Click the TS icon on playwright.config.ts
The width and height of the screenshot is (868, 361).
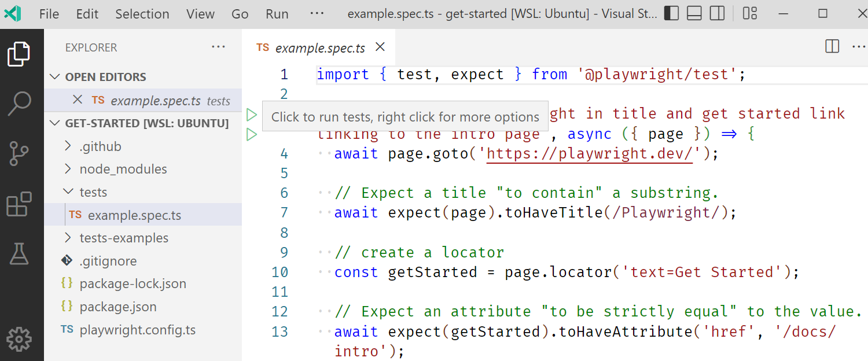click(x=67, y=330)
